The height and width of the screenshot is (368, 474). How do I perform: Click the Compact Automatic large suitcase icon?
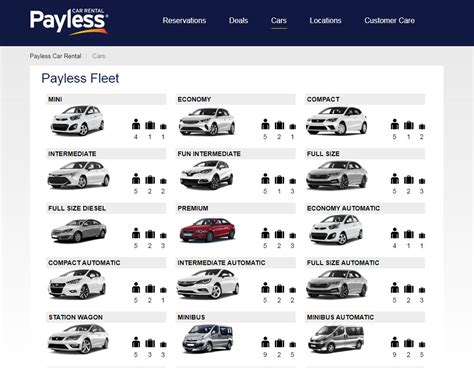[x=150, y=289]
